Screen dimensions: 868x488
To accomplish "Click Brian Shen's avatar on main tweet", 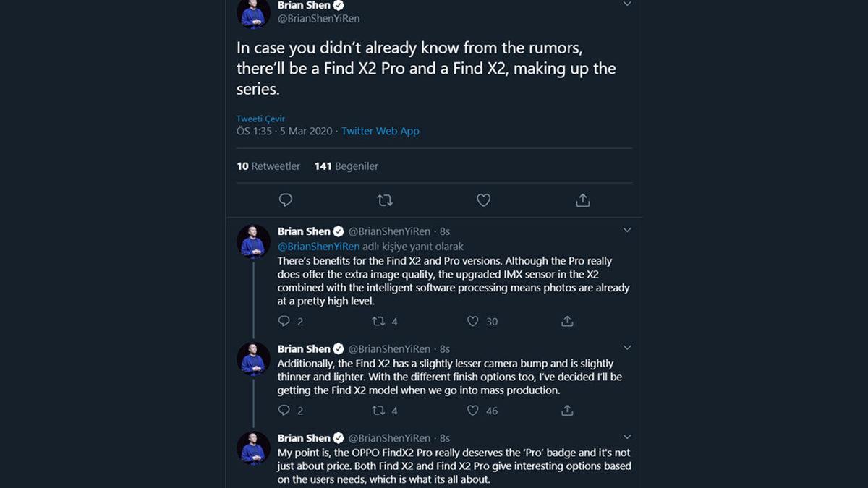I will point(253,12).
